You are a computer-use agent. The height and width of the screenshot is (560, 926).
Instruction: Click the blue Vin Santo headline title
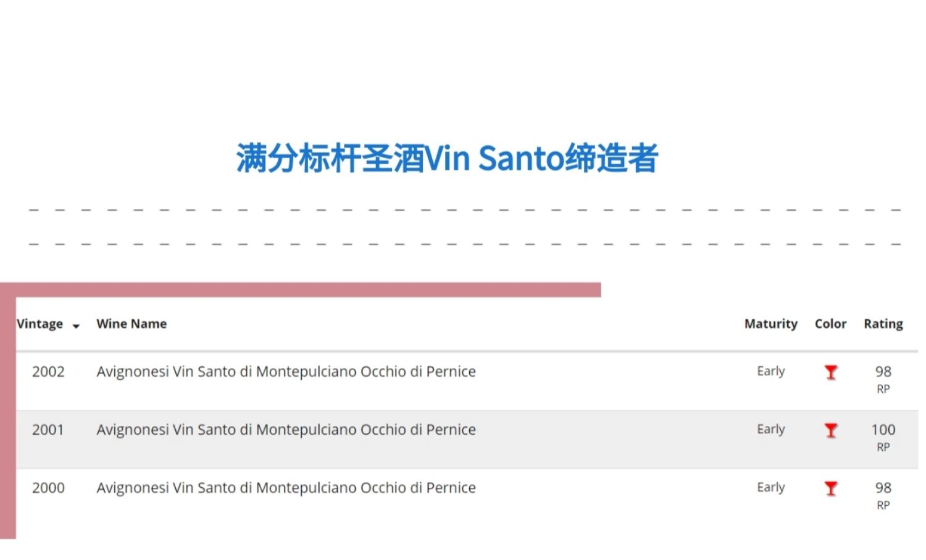(448, 158)
